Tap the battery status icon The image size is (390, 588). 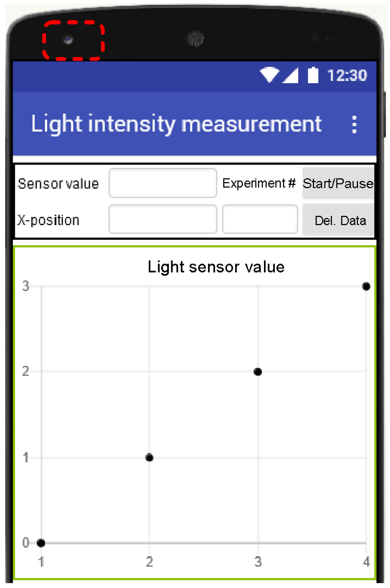pos(313,75)
